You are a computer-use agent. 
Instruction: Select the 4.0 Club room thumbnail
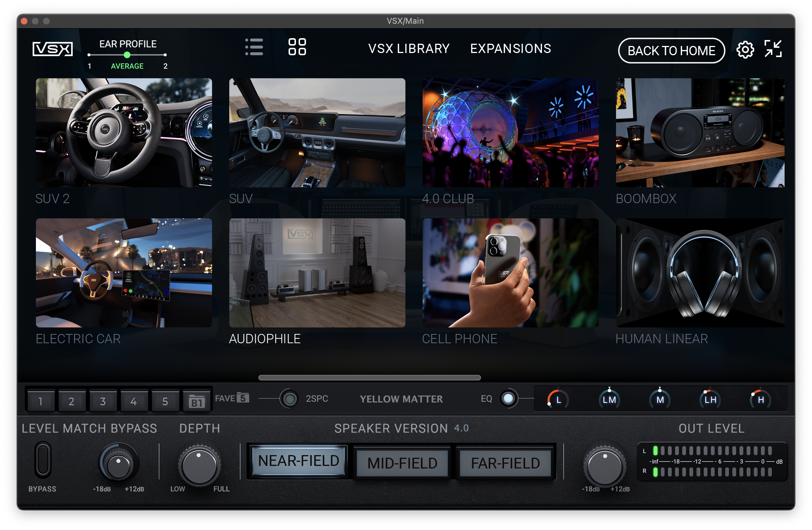(x=510, y=133)
